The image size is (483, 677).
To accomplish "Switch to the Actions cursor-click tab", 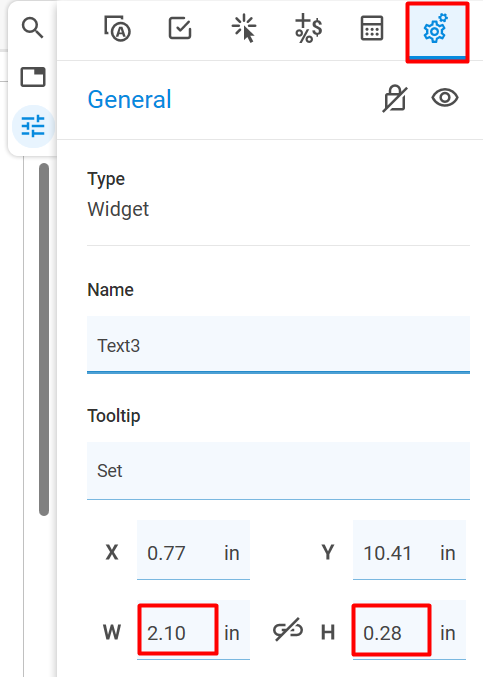I will (244, 28).
